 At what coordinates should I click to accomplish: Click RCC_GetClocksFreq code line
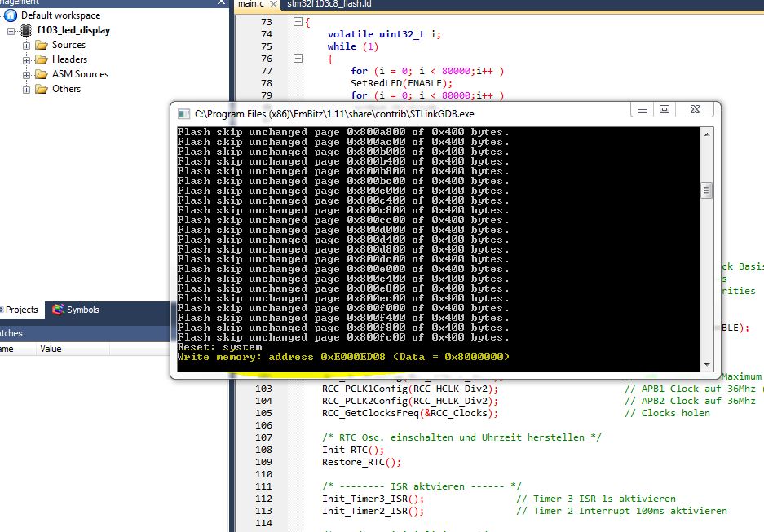pyautogui.click(x=410, y=413)
